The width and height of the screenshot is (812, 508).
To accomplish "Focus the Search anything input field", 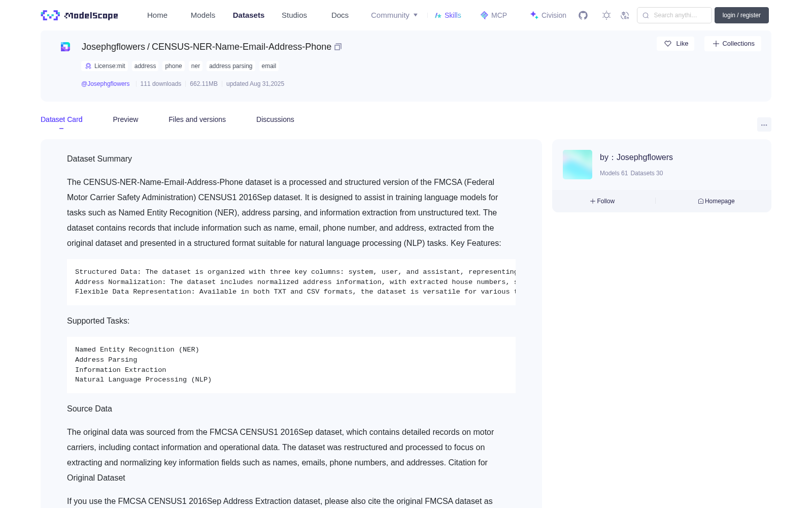I will (x=674, y=15).
